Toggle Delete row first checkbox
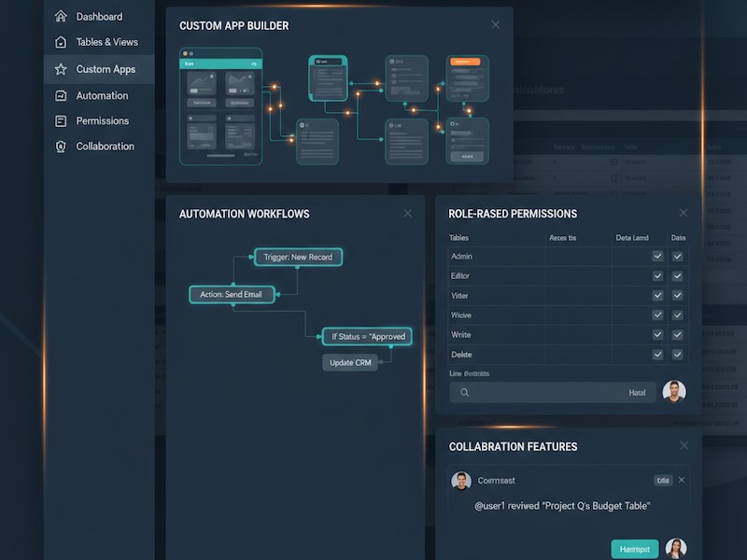747x560 pixels. click(x=658, y=355)
